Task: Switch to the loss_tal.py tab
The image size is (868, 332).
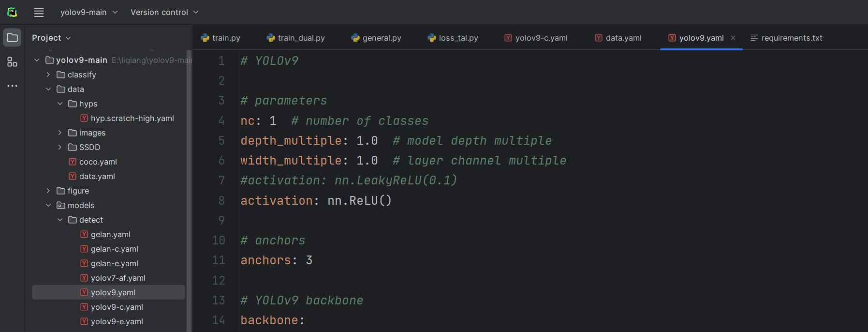Action: [453, 38]
